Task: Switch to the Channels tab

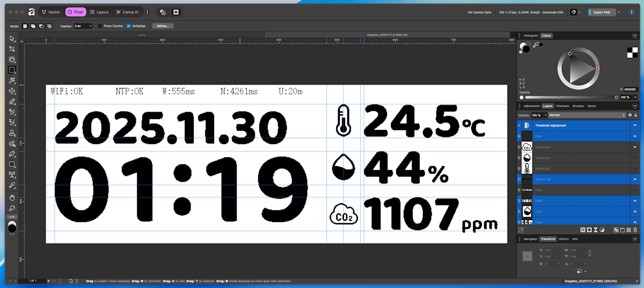Action: 562,106
